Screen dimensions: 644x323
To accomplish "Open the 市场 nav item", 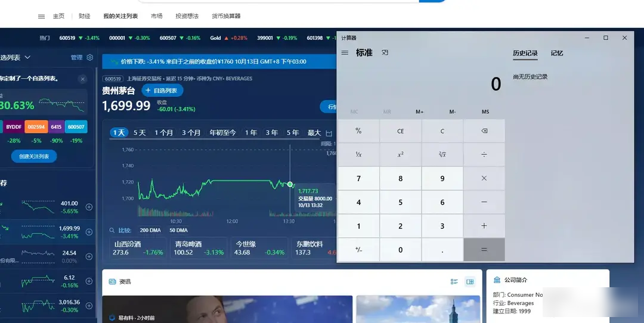I will point(156,16).
